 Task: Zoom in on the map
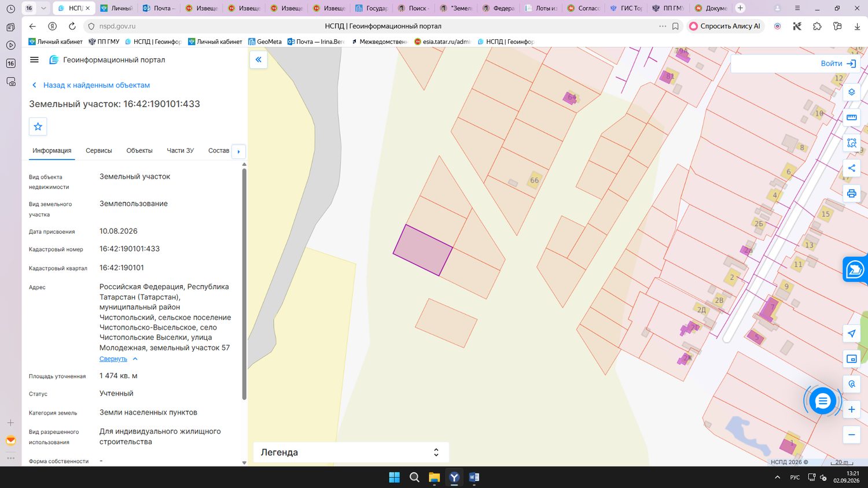(x=851, y=409)
